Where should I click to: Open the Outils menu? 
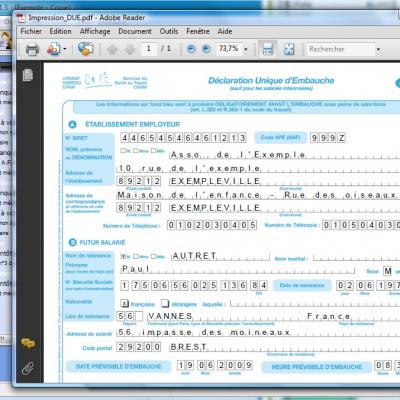click(169, 31)
